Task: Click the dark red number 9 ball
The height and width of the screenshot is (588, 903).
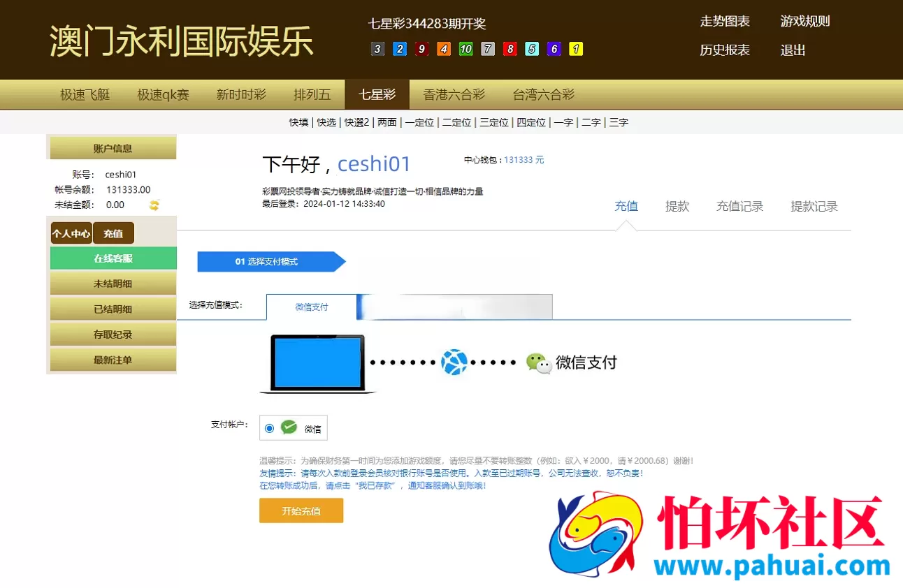Action: pyautogui.click(x=421, y=49)
